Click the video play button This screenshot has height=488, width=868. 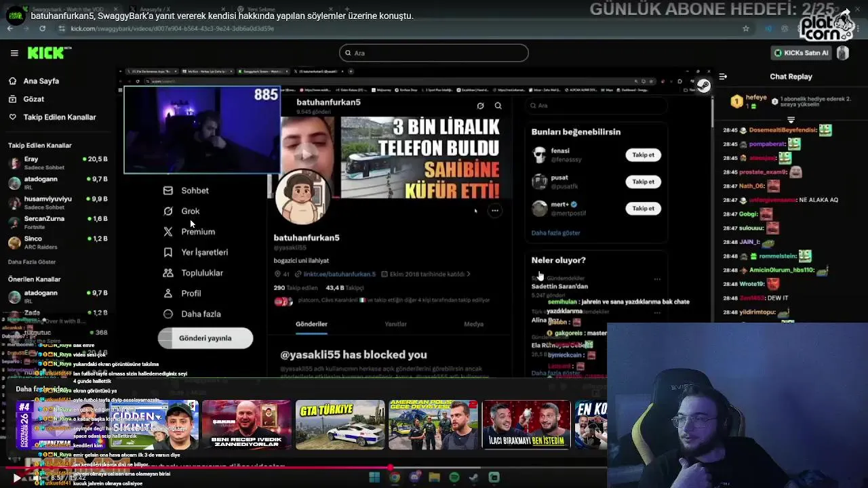tap(16, 478)
